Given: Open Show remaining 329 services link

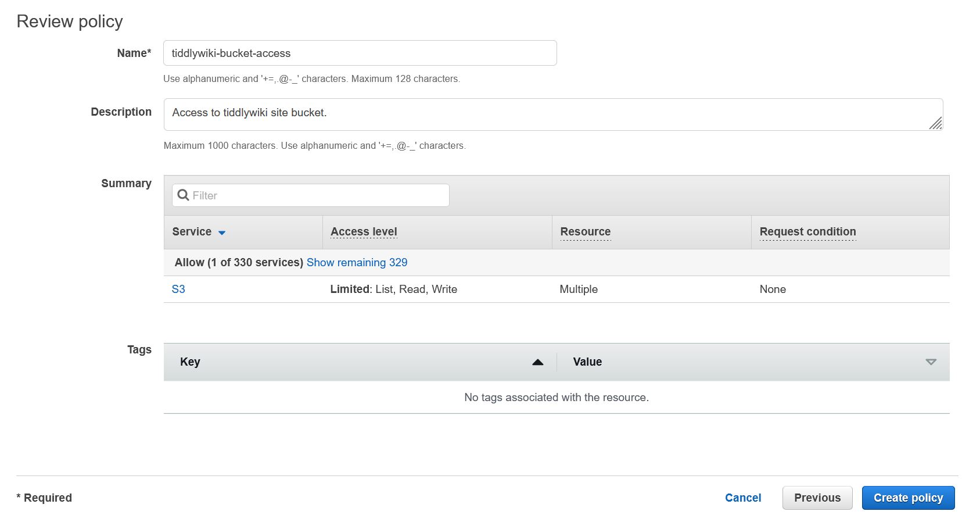Looking at the screenshot, I should coord(357,262).
